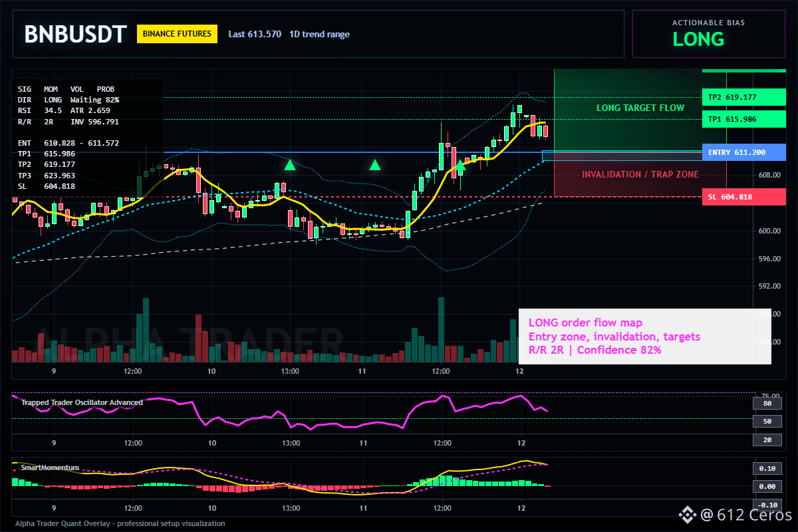Image resolution: width=798 pixels, height=532 pixels.
Task: Click the first green triangle signal above 13:00
Action: 289,164
